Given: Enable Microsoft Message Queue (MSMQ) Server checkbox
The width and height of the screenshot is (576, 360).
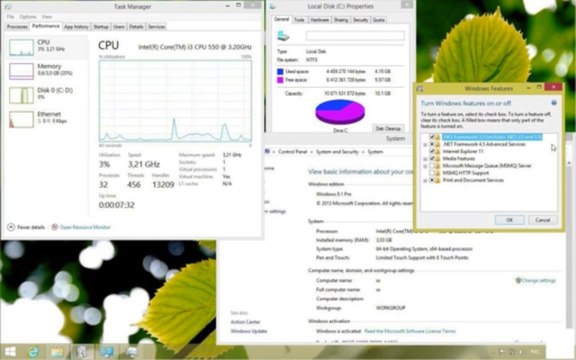Looking at the screenshot, I should point(432,166).
